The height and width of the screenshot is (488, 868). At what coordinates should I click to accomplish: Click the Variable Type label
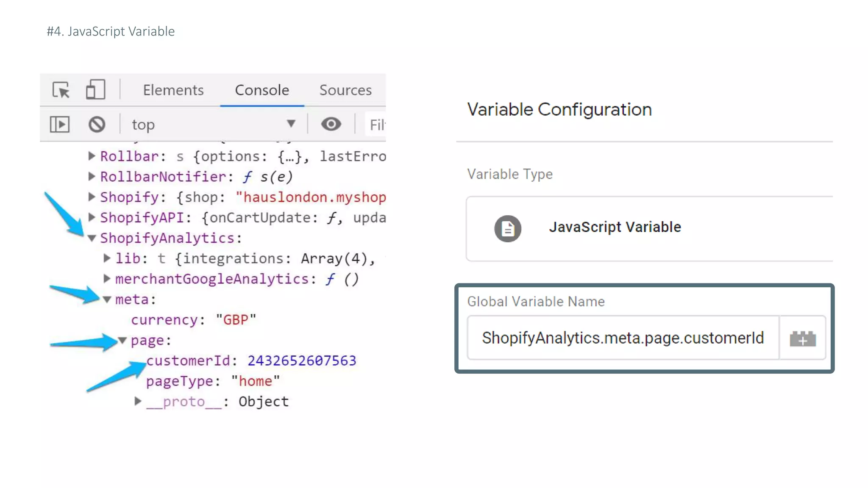point(510,174)
